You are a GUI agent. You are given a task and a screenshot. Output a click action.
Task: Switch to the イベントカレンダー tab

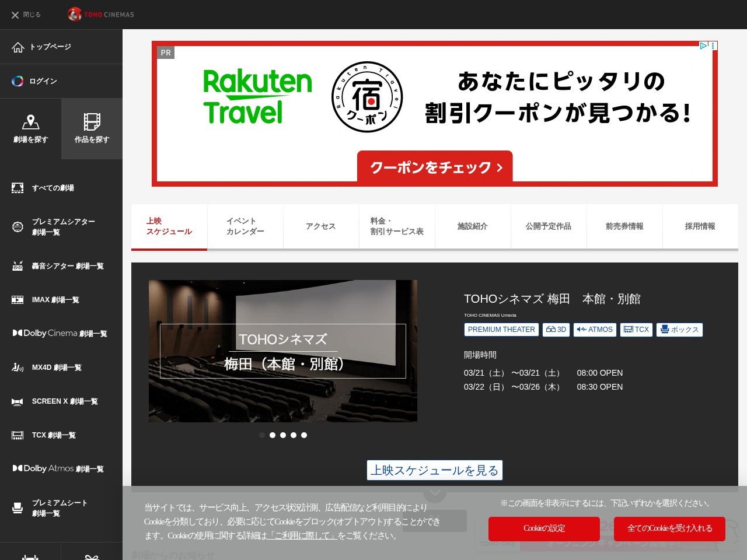click(x=245, y=226)
